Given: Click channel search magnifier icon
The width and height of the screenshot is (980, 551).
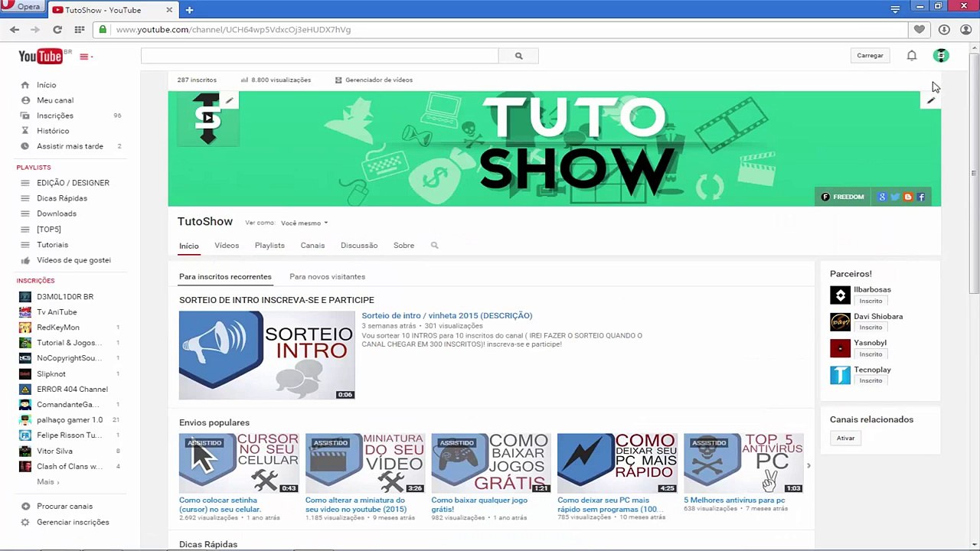Looking at the screenshot, I should (434, 246).
